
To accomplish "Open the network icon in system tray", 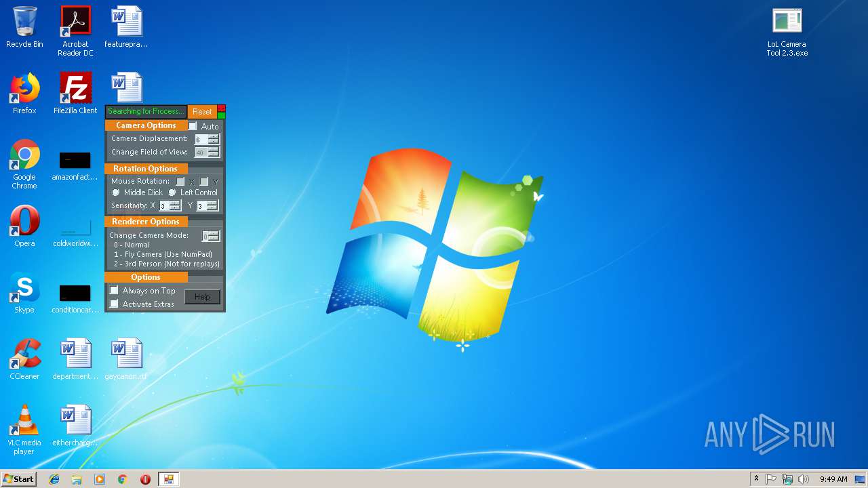I will 787,479.
